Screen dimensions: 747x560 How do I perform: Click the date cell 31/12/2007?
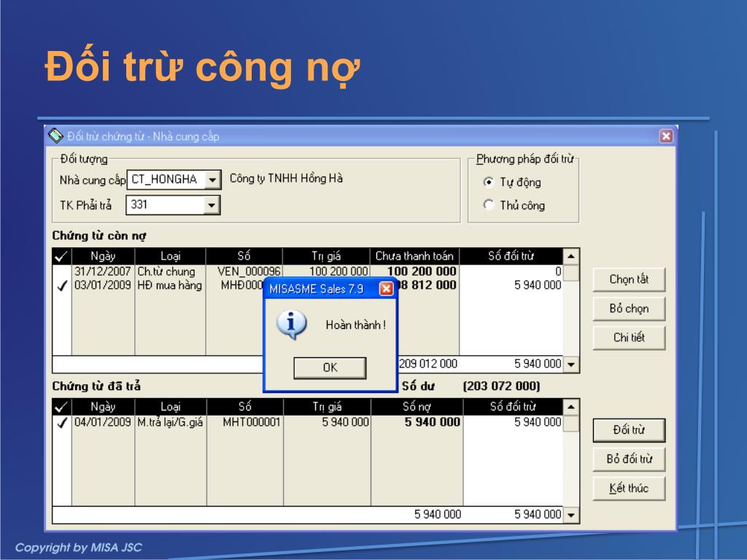pyautogui.click(x=102, y=271)
